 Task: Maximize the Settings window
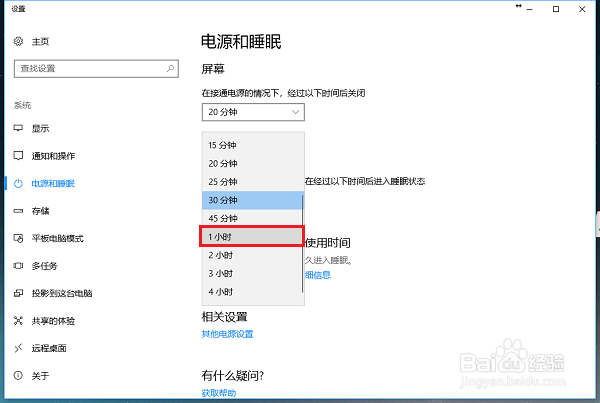tap(556, 9)
